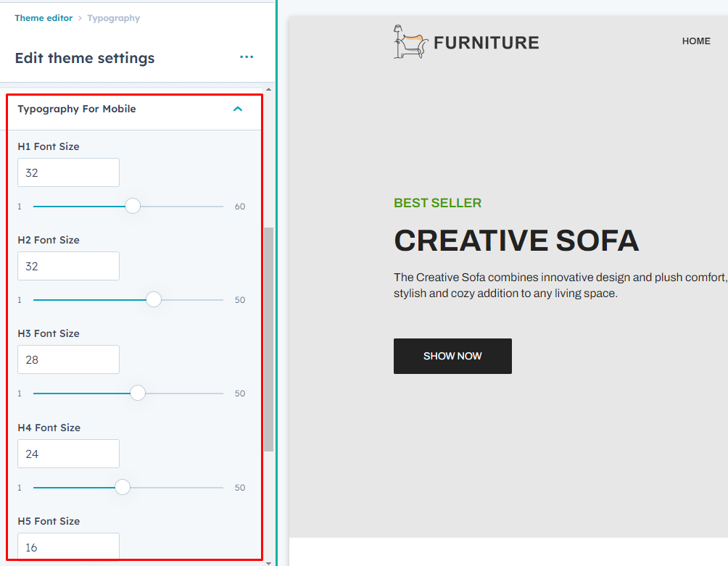Viewport: 728px width, 566px height.
Task: Click the H1 Font Size input field
Action: 68,173
